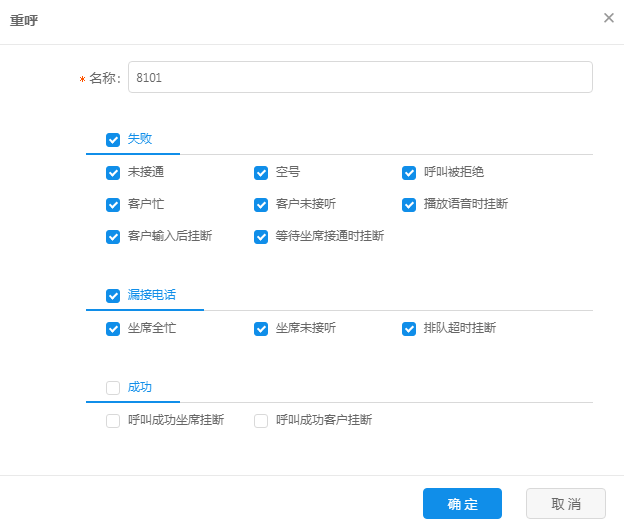Enable 呼叫成功客户挂断 checkbox
The image size is (624, 521).
point(261,421)
